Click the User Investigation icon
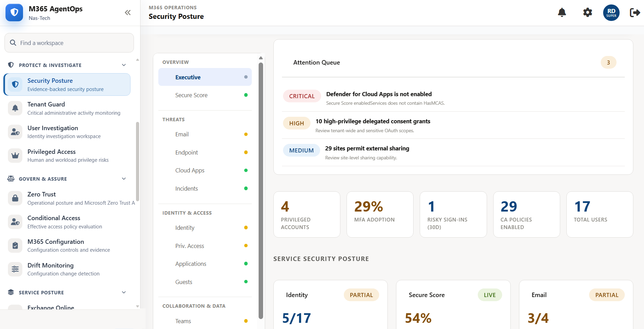 pos(15,132)
